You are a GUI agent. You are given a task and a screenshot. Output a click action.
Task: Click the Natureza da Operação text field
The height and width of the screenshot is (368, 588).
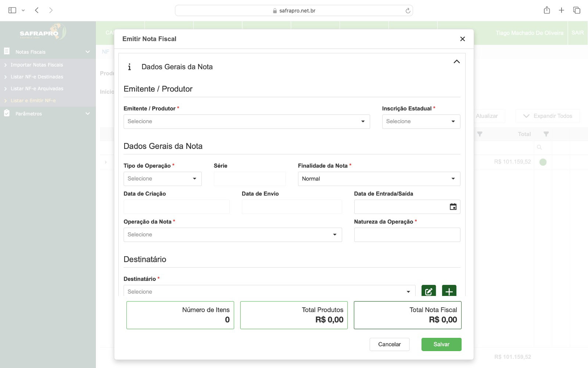pyautogui.click(x=407, y=235)
